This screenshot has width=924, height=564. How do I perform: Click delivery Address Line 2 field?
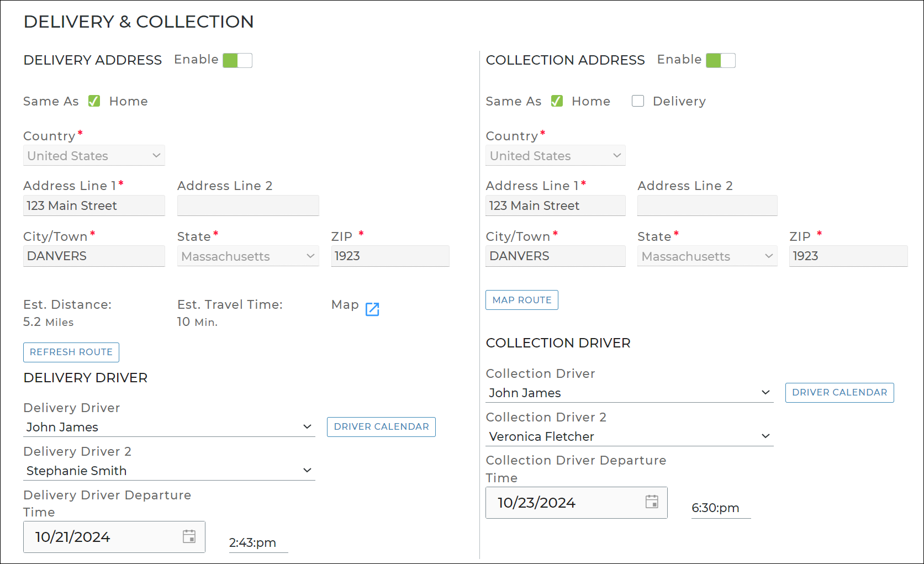(247, 205)
